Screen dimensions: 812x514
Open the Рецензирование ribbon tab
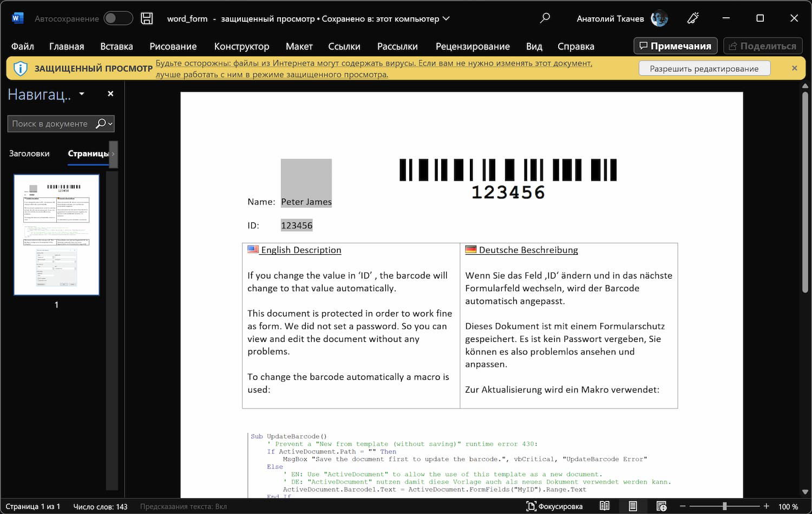point(473,46)
